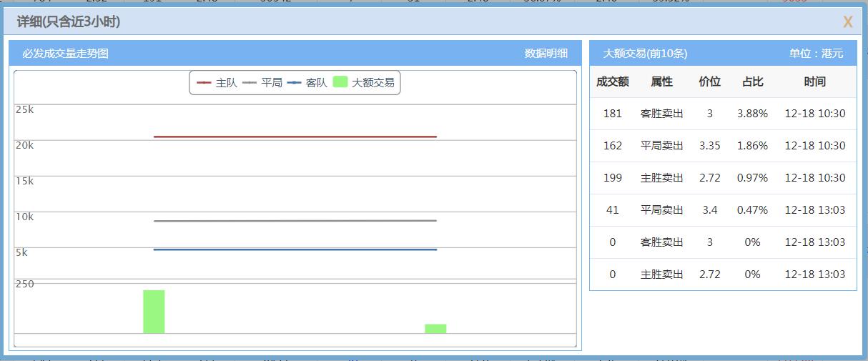The image size is (868, 361).
Task: Toggle the 主队 legend series
Action: [x=217, y=83]
